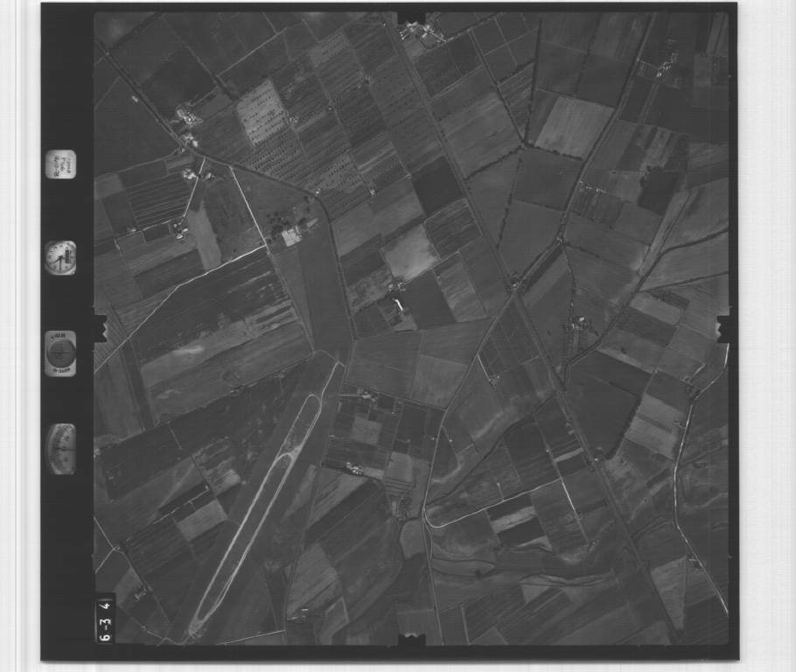
Task: Click the bottom edge fiducial notch
Action: click(411, 641)
